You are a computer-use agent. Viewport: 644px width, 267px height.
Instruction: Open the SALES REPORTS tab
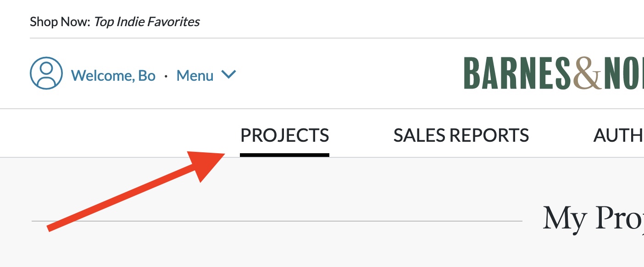click(461, 135)
